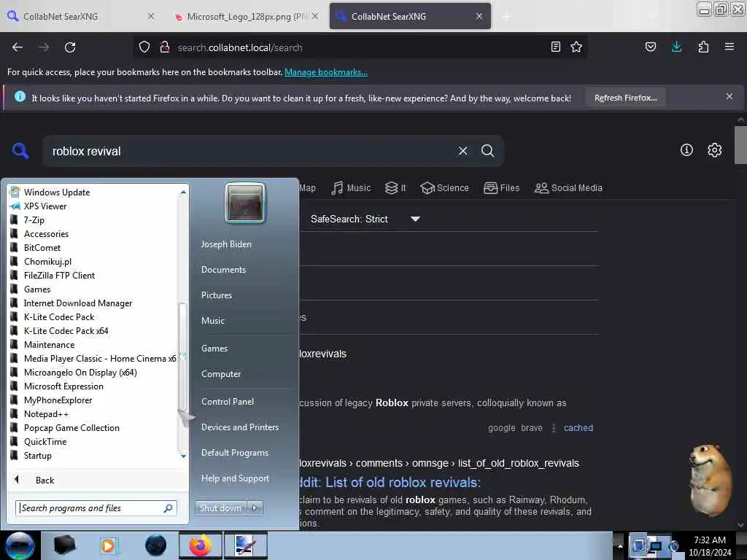
Task: Bookmark this page with the star icon
Action: point(576,47)
